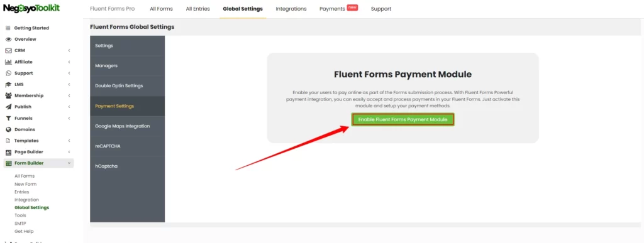Image resolution: width=644 pixels, height=243 pixels.
Task: Click the 'Fluent Forms Payment Module' card heading
Action: [x=402, y=74]
